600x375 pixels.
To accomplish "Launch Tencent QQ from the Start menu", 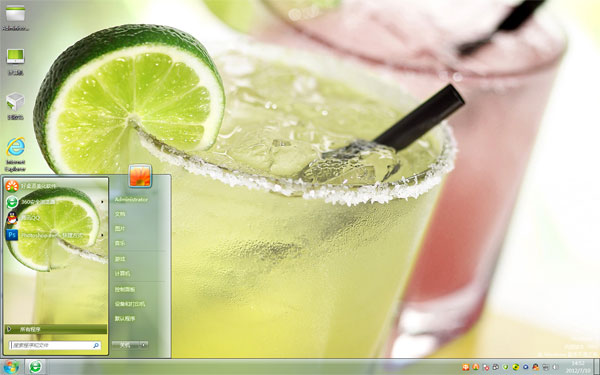I will click(55, 218).
